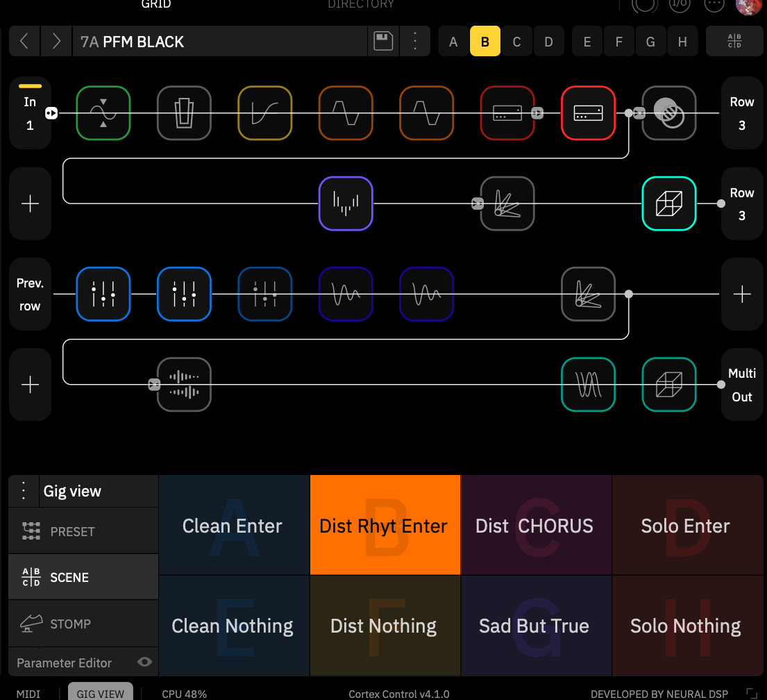Open the preset options three-dot menu
The image size is (767, 700).
tap(415, 41)
